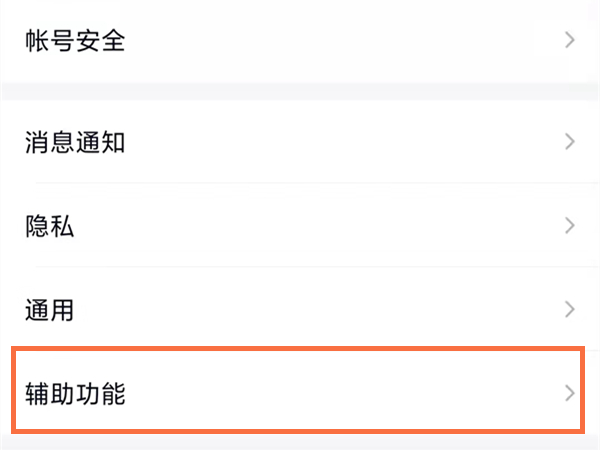Click the arrow at the end of 辅助功能

[570, 393]
